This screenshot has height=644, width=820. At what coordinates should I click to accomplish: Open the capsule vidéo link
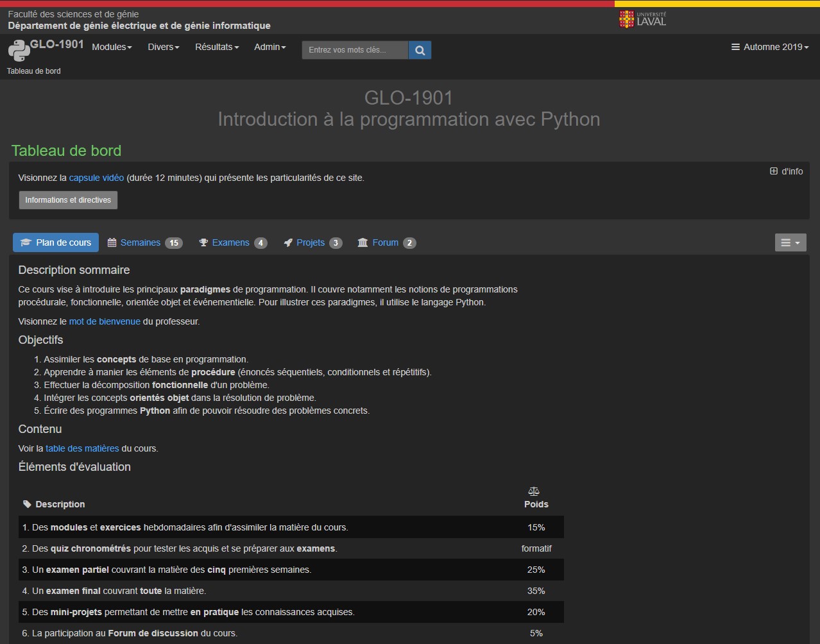tap(96, 178)
